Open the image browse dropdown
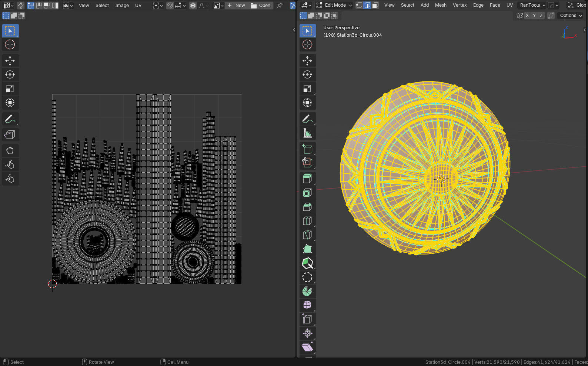The width and height of the screenshot is (588, 366). [218, 6]
